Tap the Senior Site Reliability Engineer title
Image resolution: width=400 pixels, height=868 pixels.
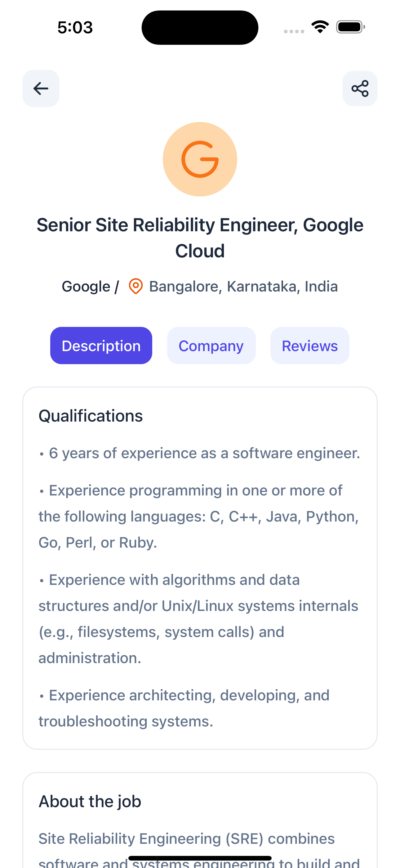coord(200,237)
